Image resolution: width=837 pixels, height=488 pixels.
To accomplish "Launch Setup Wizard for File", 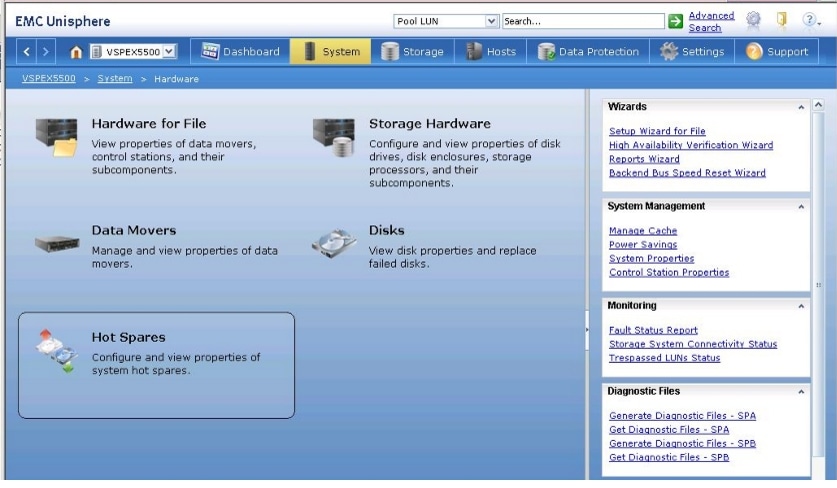I will pos(657,131).
